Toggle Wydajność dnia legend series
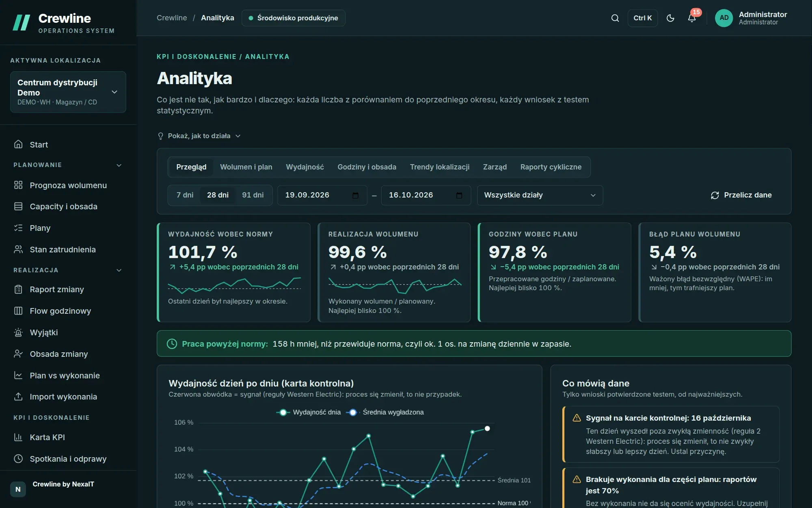812x508 pixels. click(309, 412)
